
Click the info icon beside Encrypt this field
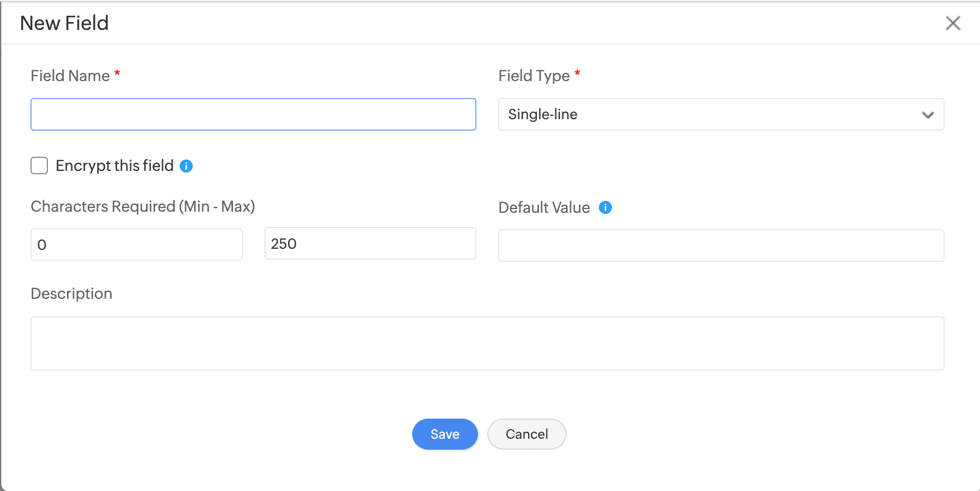click(186, 166)
